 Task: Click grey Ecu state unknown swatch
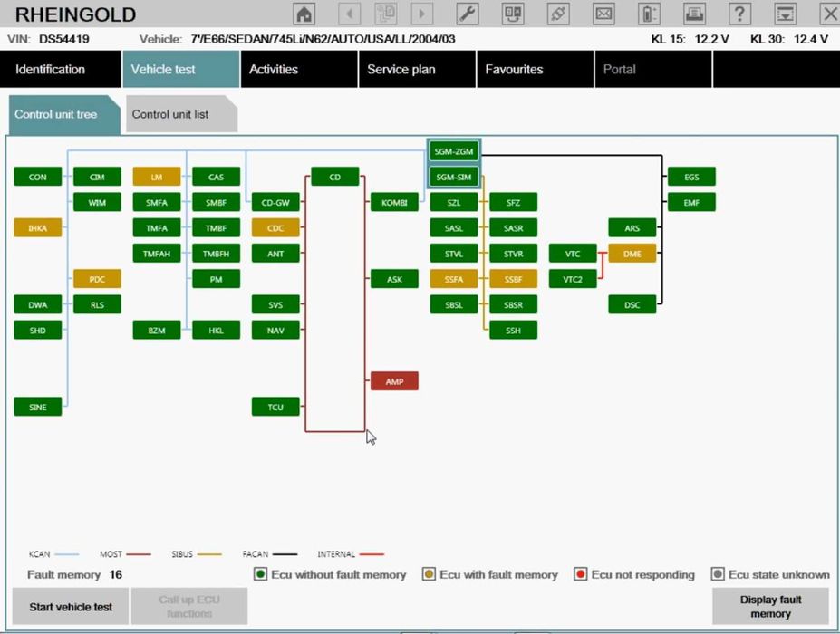[718, 574]
